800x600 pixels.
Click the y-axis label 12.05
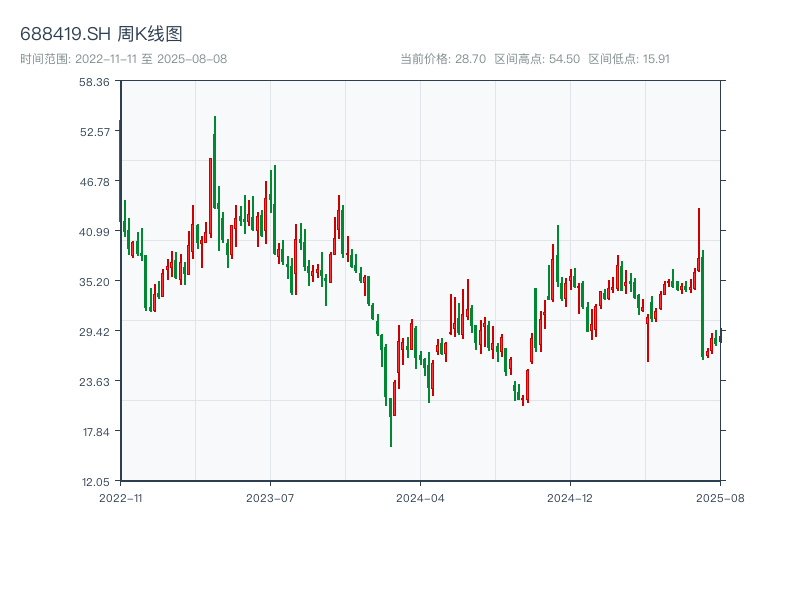pyautogui.click(x=95, y=482)
